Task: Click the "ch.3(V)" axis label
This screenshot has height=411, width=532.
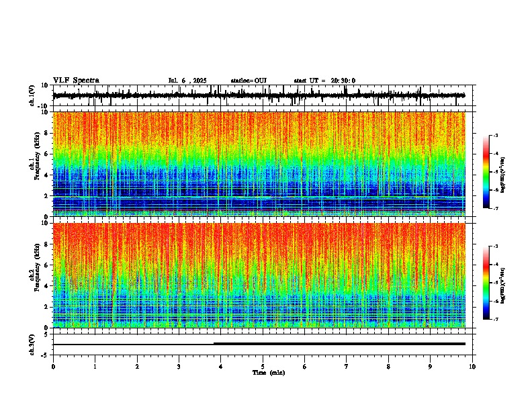Action: click(32, 345)
